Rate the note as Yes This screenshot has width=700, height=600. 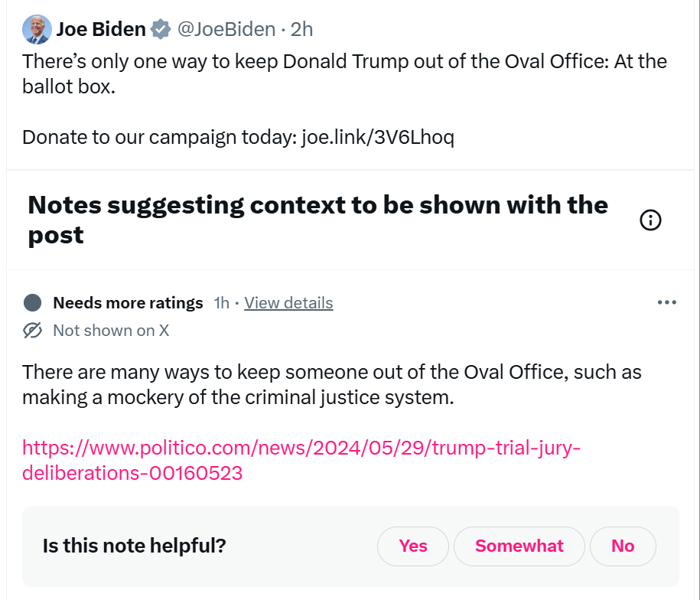(x=413, y=546)
